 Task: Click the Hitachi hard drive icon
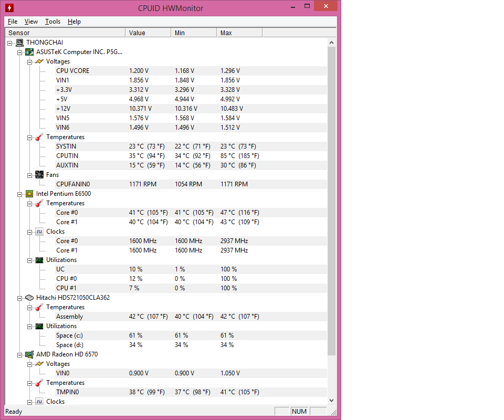(x=29, y=298)
